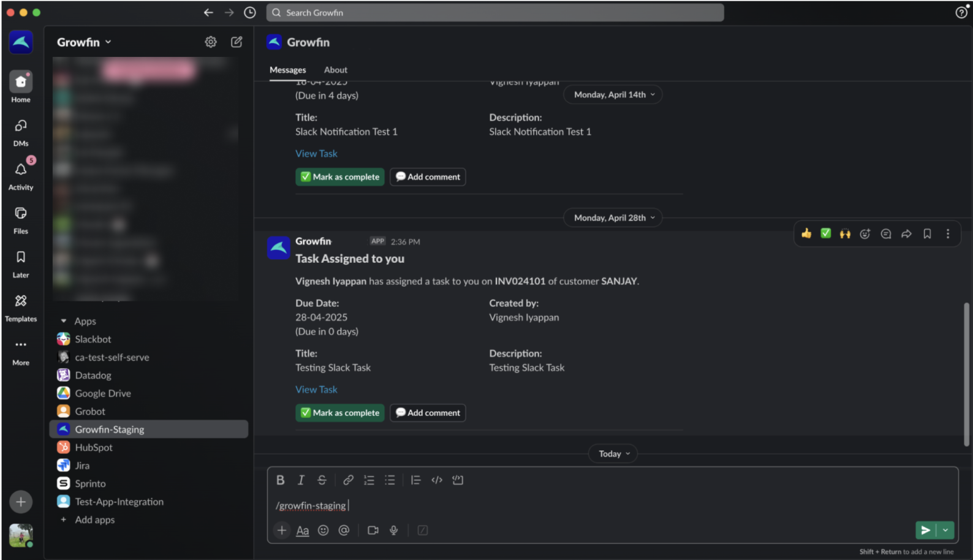The height and width of the screenshot is (560, 973).
Task: Open the user profile avatar
Action: (21, 535)
